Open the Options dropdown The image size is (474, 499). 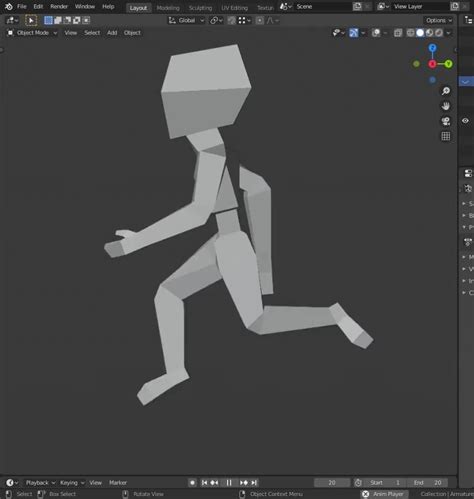click(438, 20)
